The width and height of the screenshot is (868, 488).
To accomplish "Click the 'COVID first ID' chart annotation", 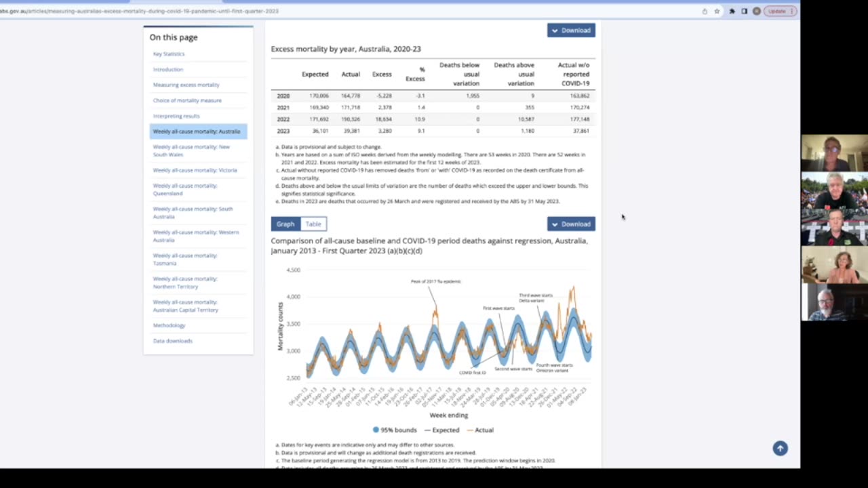I will [472, 373].
